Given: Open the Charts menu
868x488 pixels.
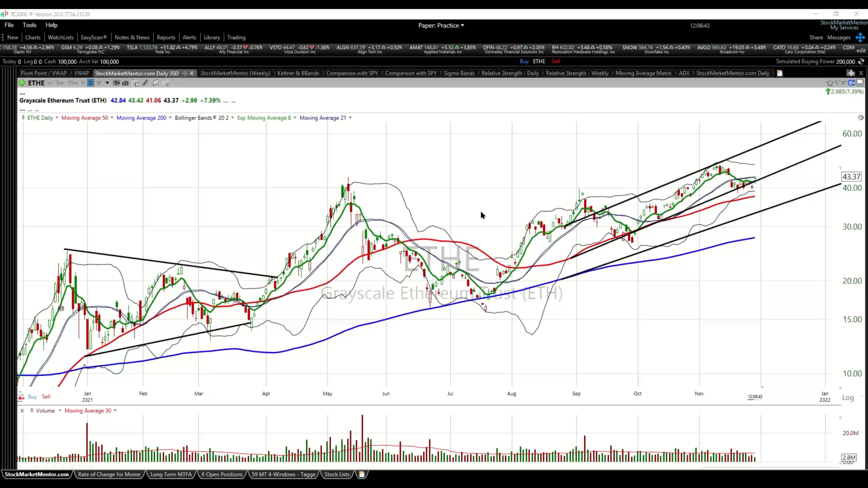Looking at the screenshot, I should [x=33, y=37].
